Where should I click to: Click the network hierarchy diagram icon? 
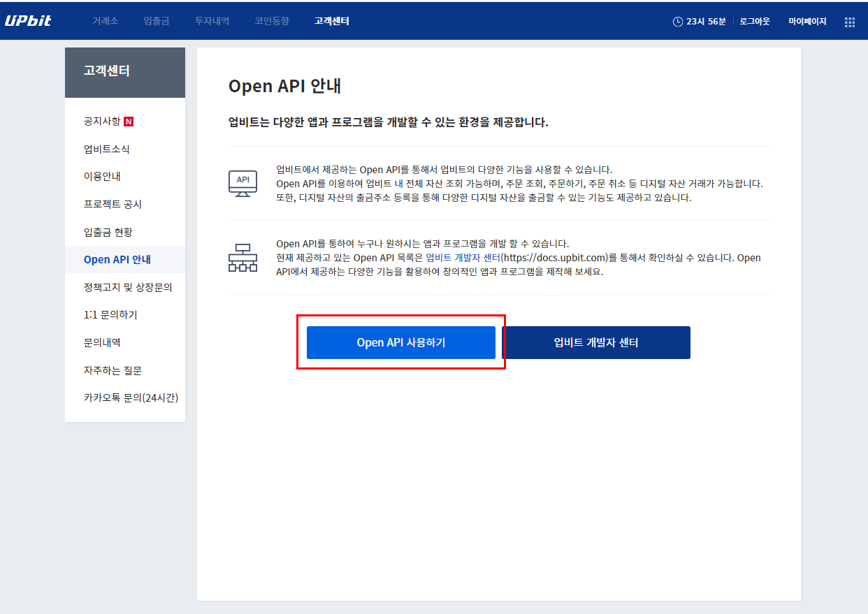click(x=243, y=258)
